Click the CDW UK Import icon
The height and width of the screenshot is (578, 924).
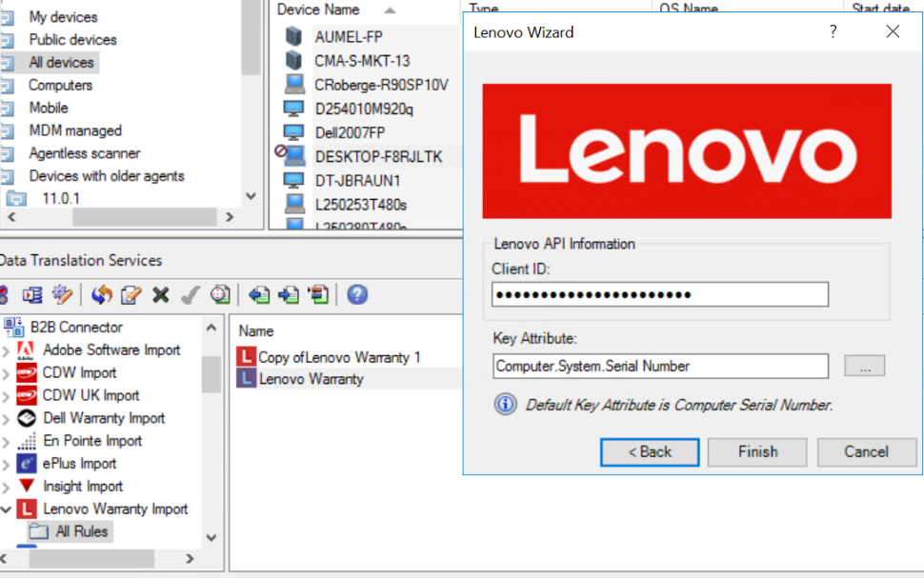28,395
